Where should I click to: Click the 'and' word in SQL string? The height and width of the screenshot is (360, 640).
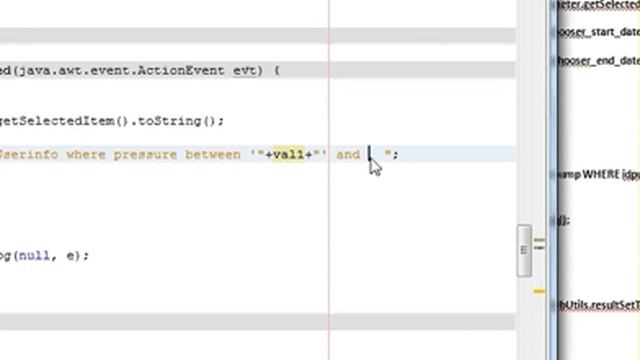click(348, 154)
